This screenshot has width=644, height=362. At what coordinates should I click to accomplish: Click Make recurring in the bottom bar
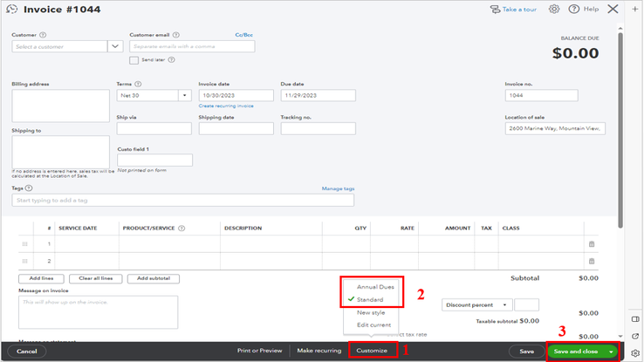coord(319,351)
